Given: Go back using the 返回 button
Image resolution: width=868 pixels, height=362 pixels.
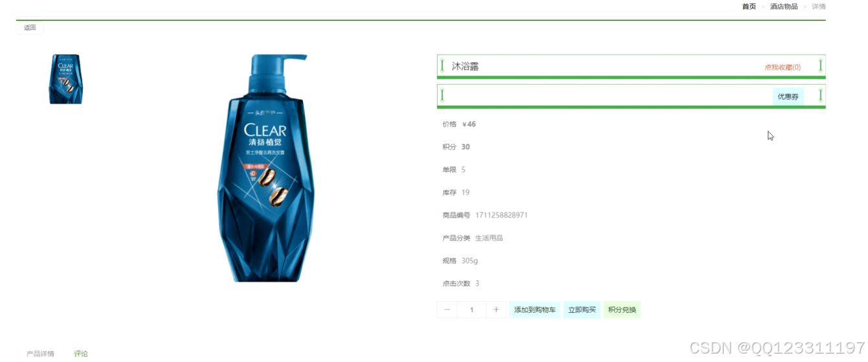Looking at the screenshot, I should [x=30, y=28].
